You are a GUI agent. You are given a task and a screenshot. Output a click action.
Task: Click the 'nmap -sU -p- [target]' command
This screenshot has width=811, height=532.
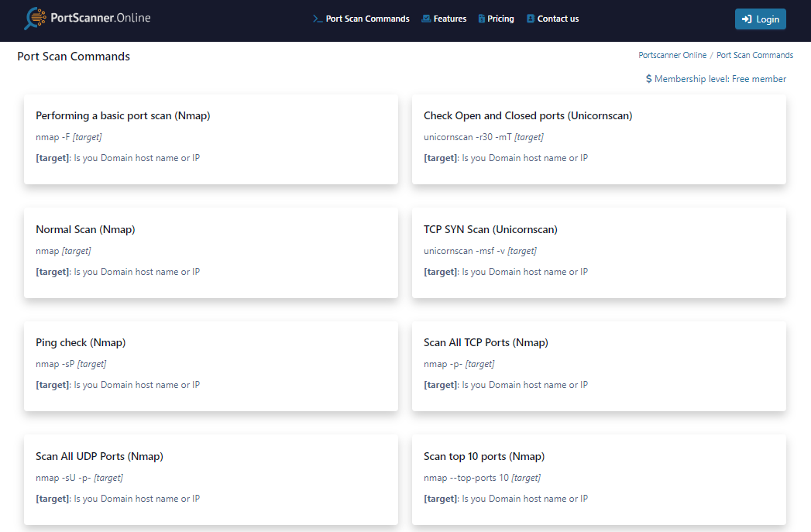point(79,478)
